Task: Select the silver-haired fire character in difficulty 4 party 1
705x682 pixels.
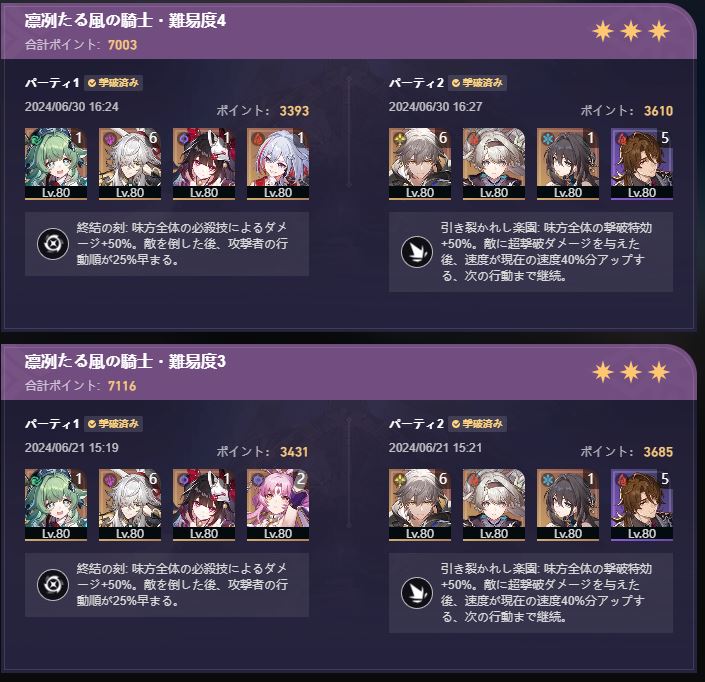Action: (x=278, y=164)
